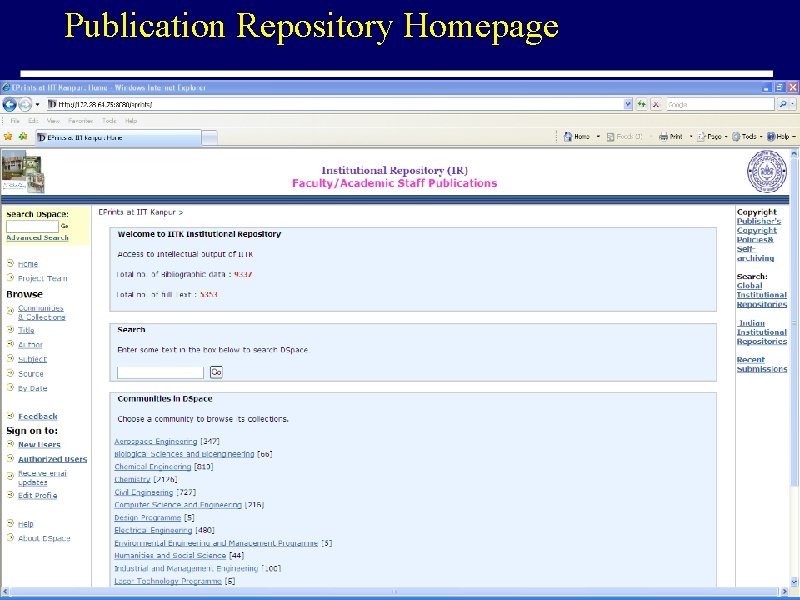This screenshot has height=600, width=800.
Task: Open the Chemistry community link
Action: (x=132, y=480)
